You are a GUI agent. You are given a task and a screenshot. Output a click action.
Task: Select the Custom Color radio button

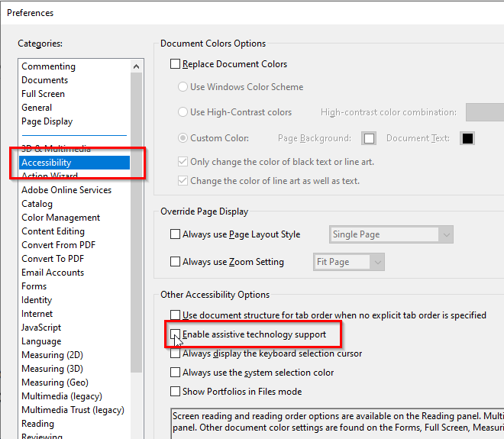coord(183,138)
